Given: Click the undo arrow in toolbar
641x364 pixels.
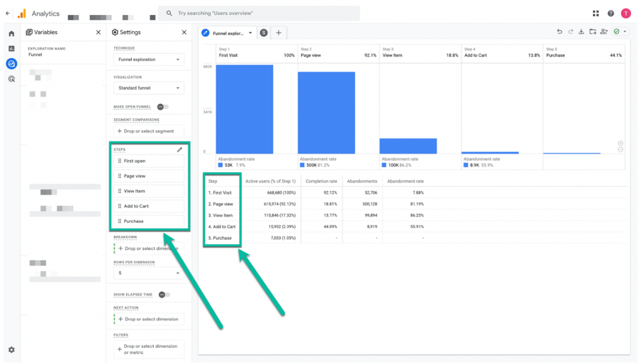Looking at the screenshot, I should pyautogui.click(x=559, y=32).
